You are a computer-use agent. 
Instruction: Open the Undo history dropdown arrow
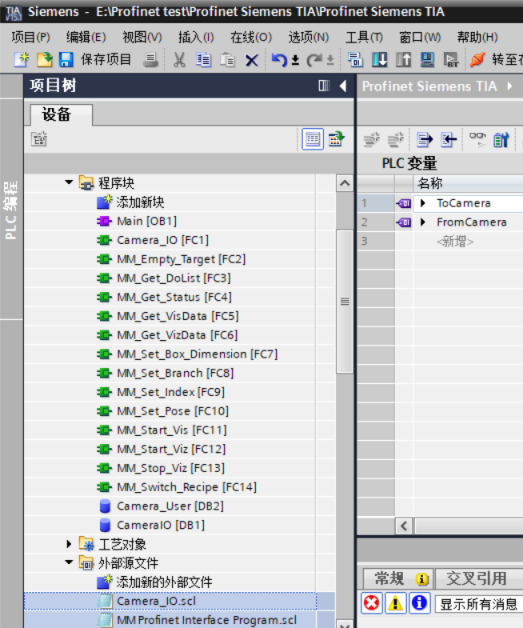(x=295, y=60)
